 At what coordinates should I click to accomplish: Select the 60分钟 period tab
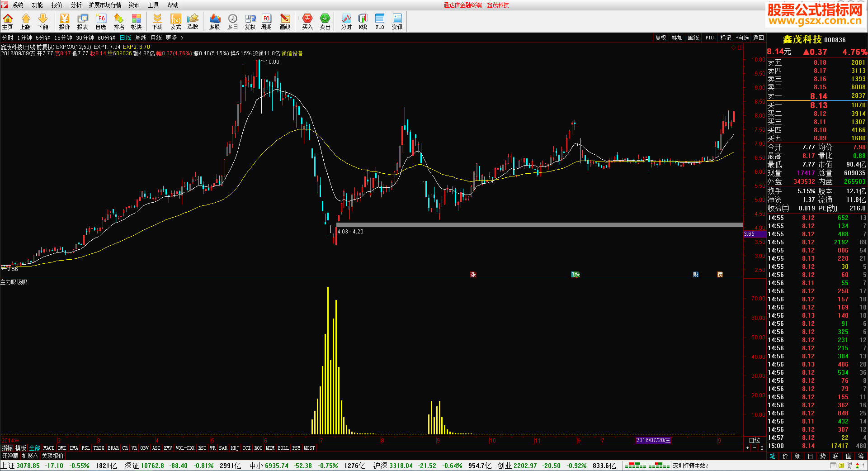[x=107, y=38]
